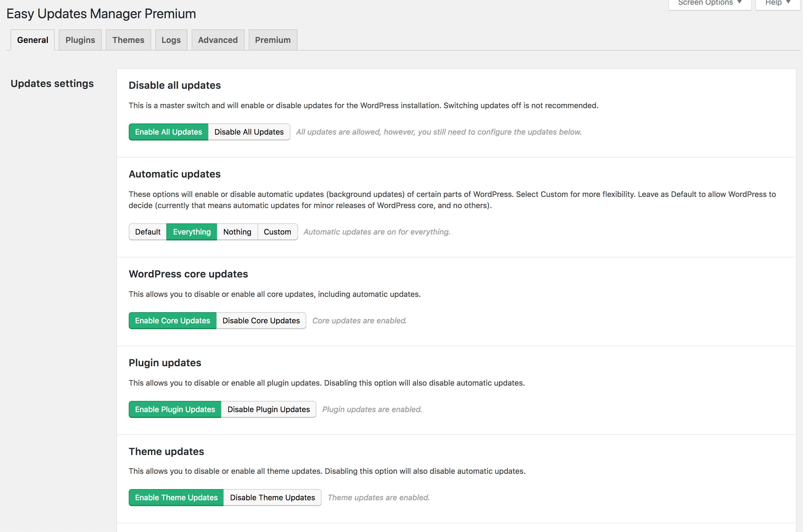Viewport: 803px width, 532px height.
Task: Switch to the Plugins tab
Action: [80, 40]
